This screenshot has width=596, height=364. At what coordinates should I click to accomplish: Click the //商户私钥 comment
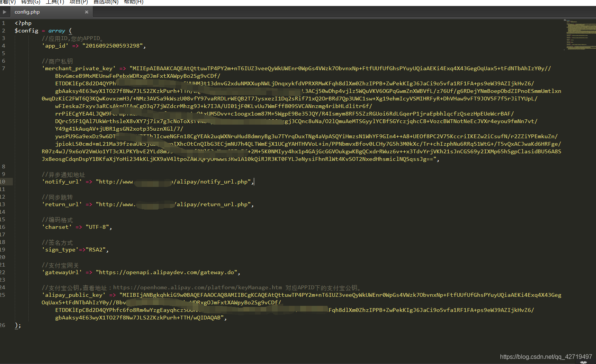(x=57, y=61)
